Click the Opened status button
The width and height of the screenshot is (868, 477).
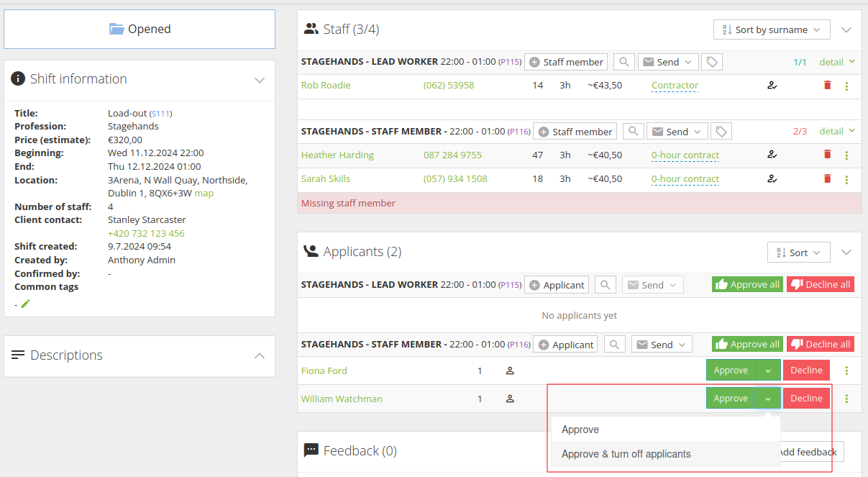140,29
